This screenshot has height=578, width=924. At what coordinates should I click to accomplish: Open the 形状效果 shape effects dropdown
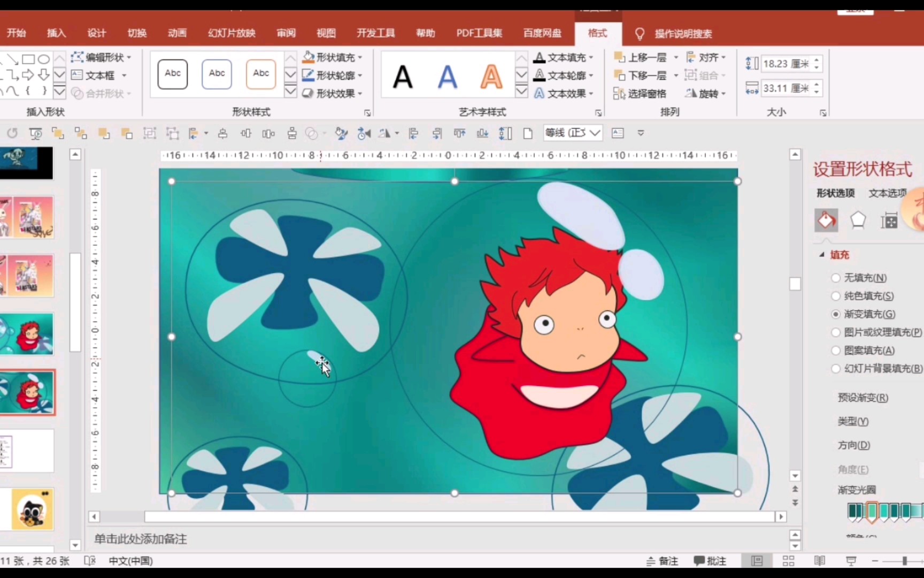[x=332, y=93]
